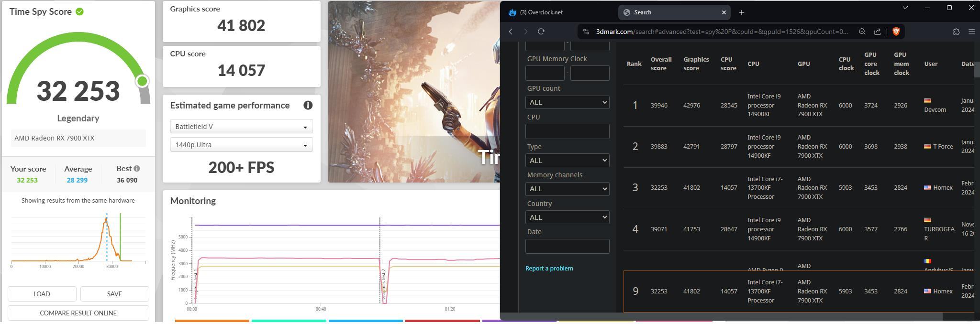The width and height of the screenshot is (980, 324).
Task: Open Brave Shields lion icon
Action: (896, 32)
